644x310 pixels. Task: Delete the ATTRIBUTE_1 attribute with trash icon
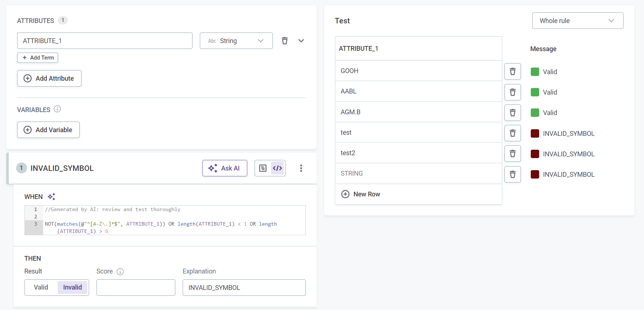coord(285,41)
